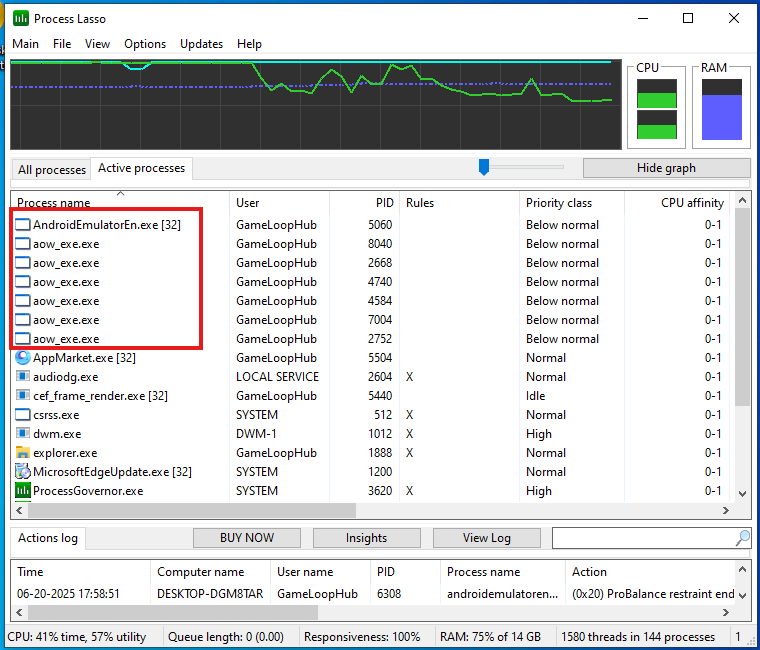Click process list scroll up arrow
Image resolution: width=760 pixels, height=650 pixels.
742,200
